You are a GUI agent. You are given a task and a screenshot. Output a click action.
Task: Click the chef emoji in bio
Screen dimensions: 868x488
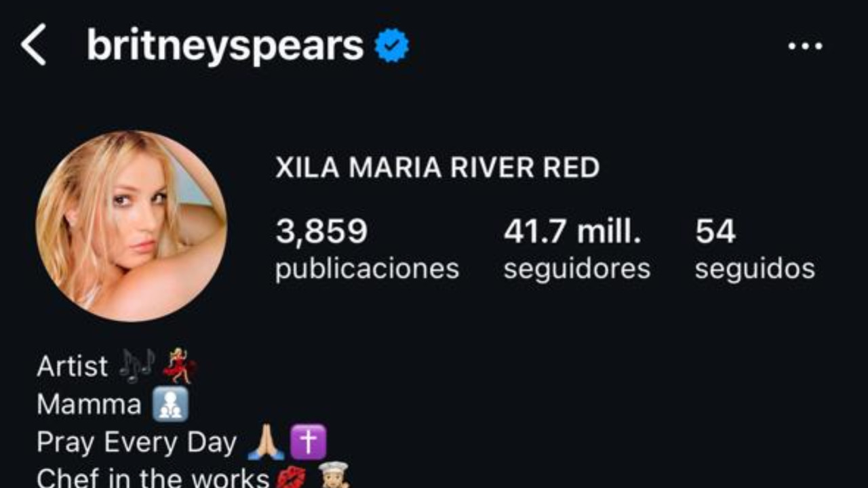333,476
